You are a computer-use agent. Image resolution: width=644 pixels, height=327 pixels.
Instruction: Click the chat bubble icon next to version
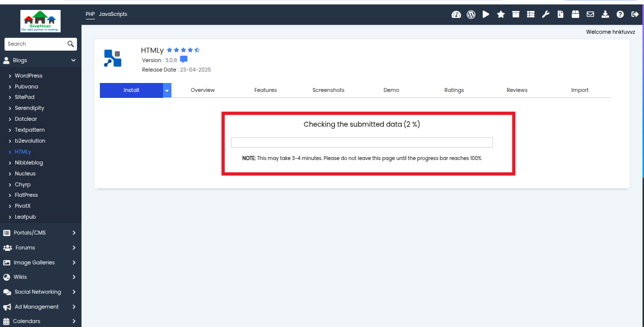(184, 60)
